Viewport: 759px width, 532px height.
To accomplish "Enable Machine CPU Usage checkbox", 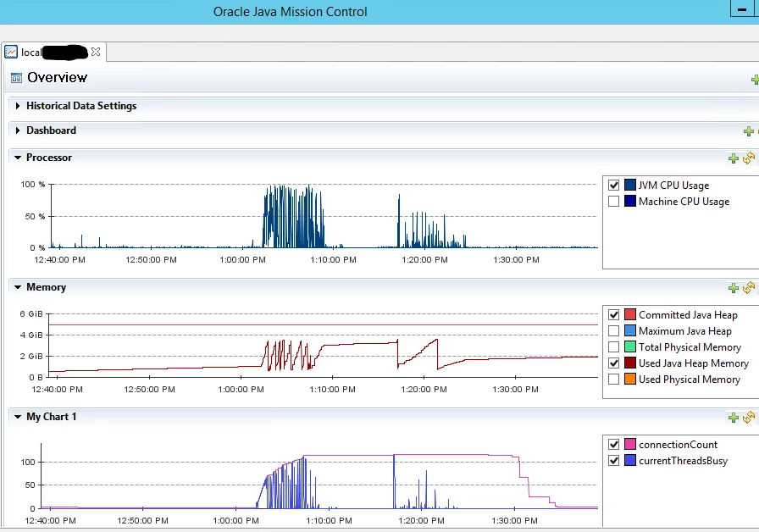I will click(614, 202).
